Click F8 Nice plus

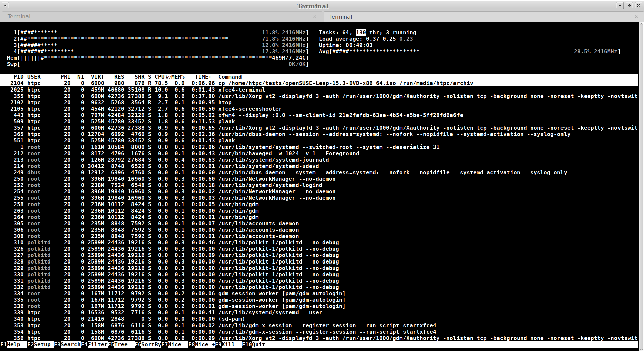coord(202,344)
